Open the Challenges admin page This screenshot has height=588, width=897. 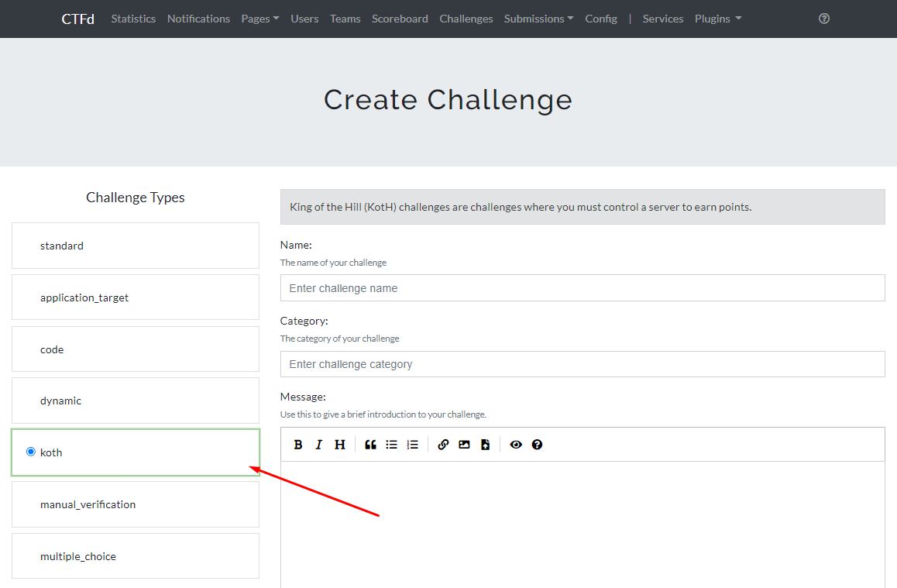point(466,19)
